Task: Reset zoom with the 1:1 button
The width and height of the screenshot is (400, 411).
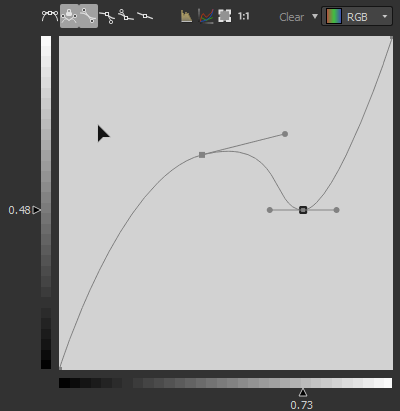Action: (x=243, y=16)
